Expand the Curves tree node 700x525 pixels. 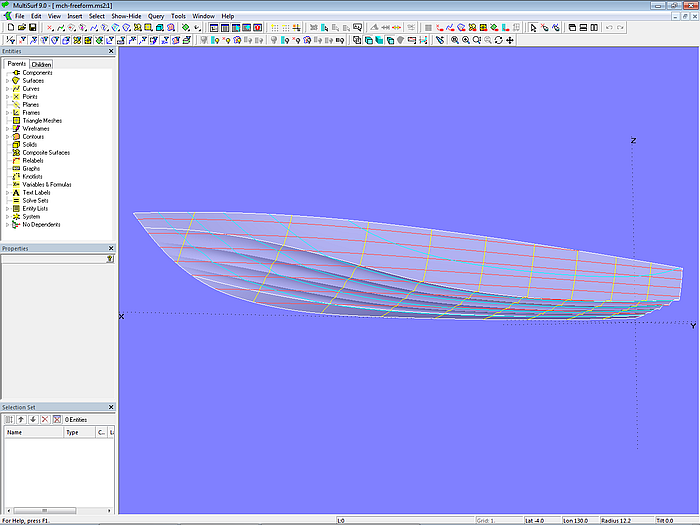coord(7,89)
